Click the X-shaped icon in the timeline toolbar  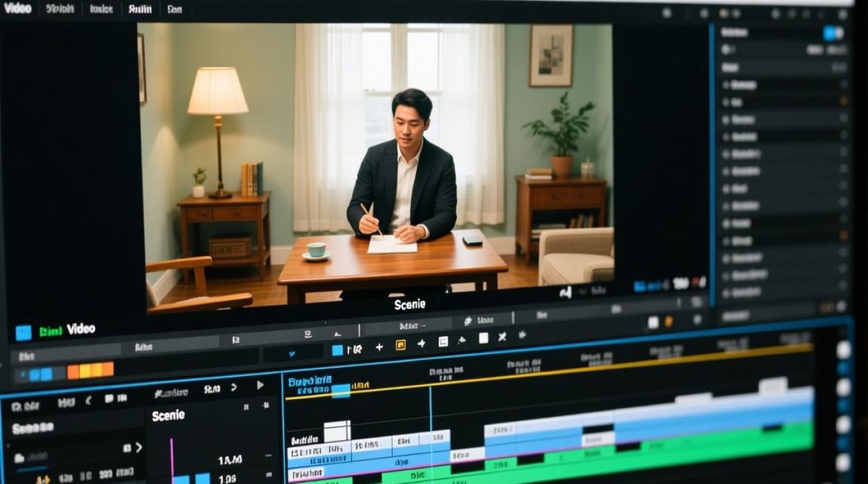502,337
